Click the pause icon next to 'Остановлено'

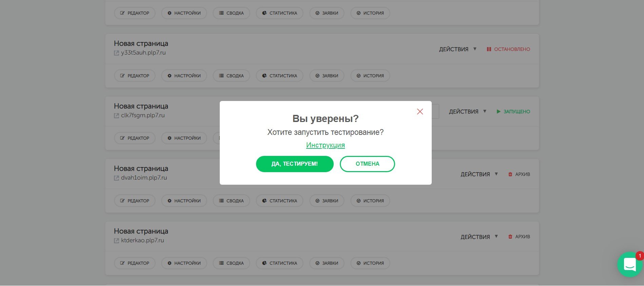click(489, 49)
